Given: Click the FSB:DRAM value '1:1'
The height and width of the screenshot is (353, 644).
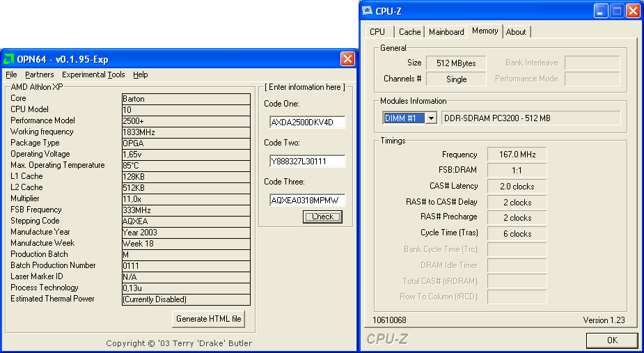Looking at the screenshot, I should (517, 170).
